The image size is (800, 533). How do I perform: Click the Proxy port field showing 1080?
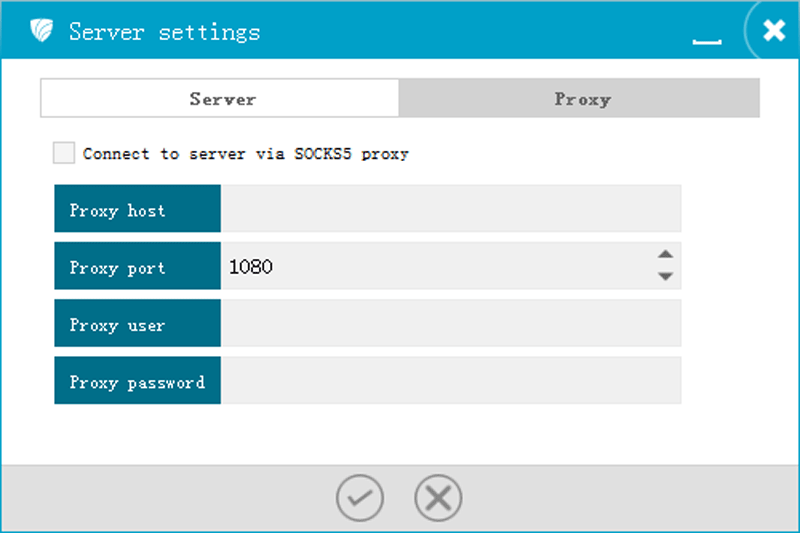click(x=435, y=266)
